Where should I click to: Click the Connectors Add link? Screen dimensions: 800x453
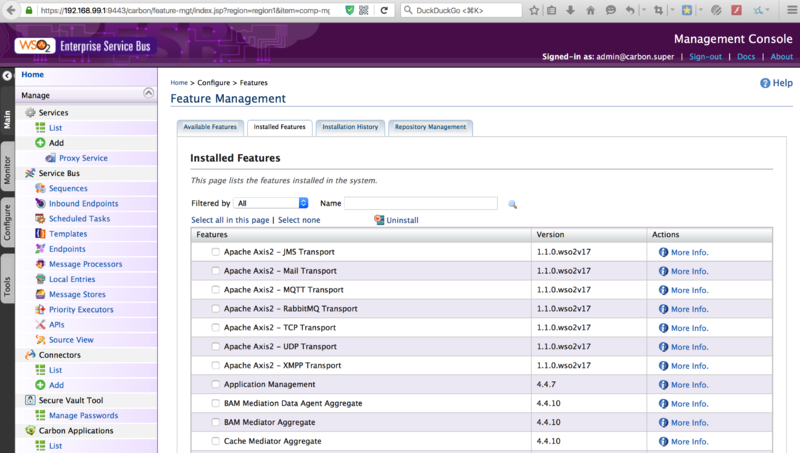click(x=56, y=385)
